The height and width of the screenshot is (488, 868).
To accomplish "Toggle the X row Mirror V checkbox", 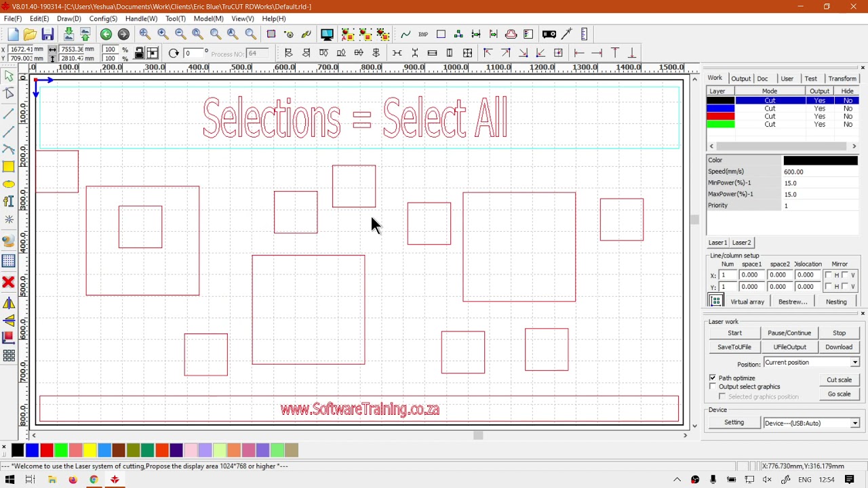I will (845, 275).
